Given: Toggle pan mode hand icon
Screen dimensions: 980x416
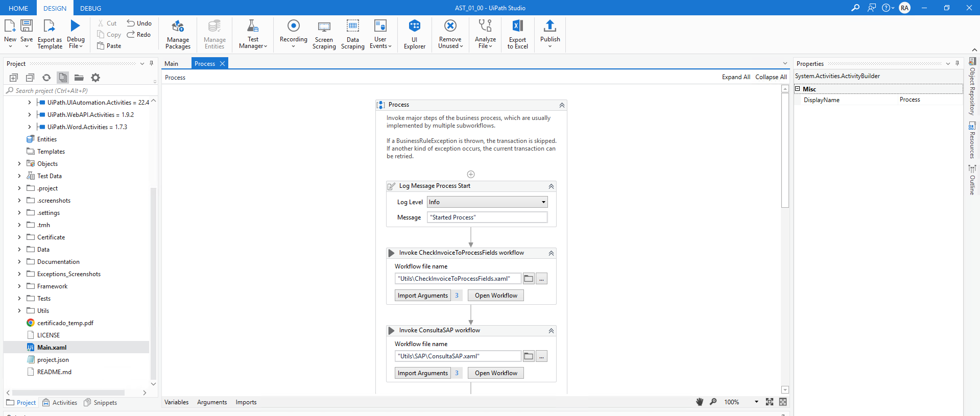Looking at the screenshot, I should point(700,402).
